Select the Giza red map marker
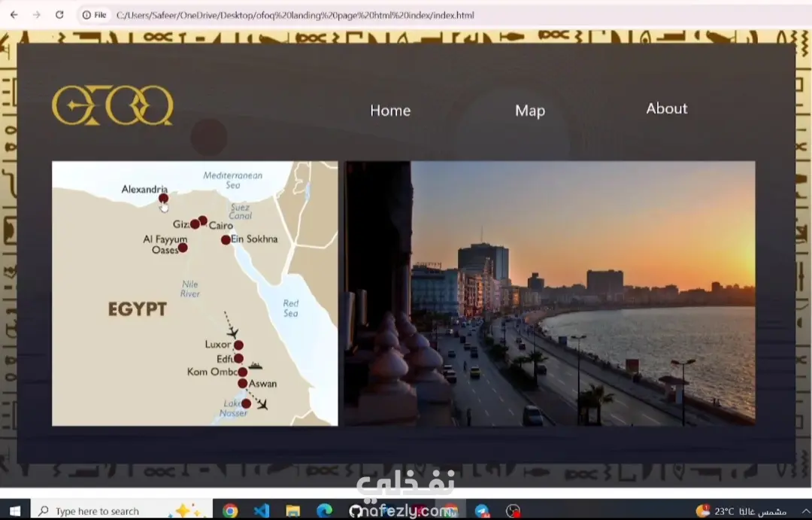The image size is (812, 520). point(195,224)
